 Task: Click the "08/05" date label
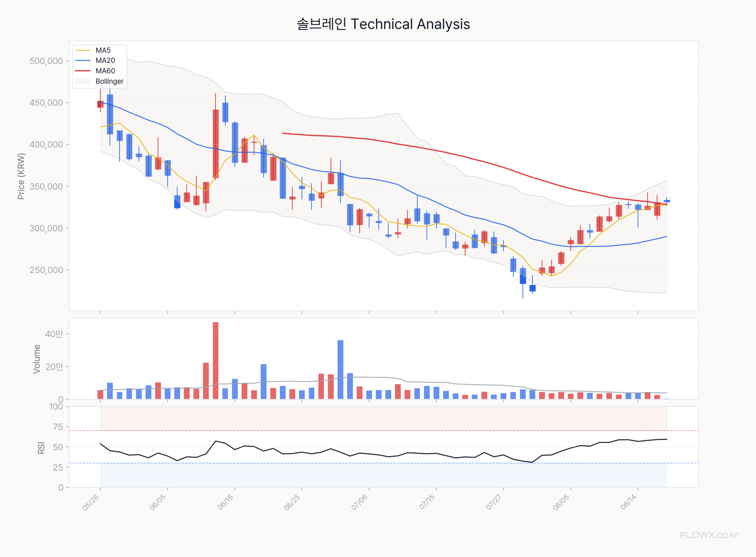[561, 502]
